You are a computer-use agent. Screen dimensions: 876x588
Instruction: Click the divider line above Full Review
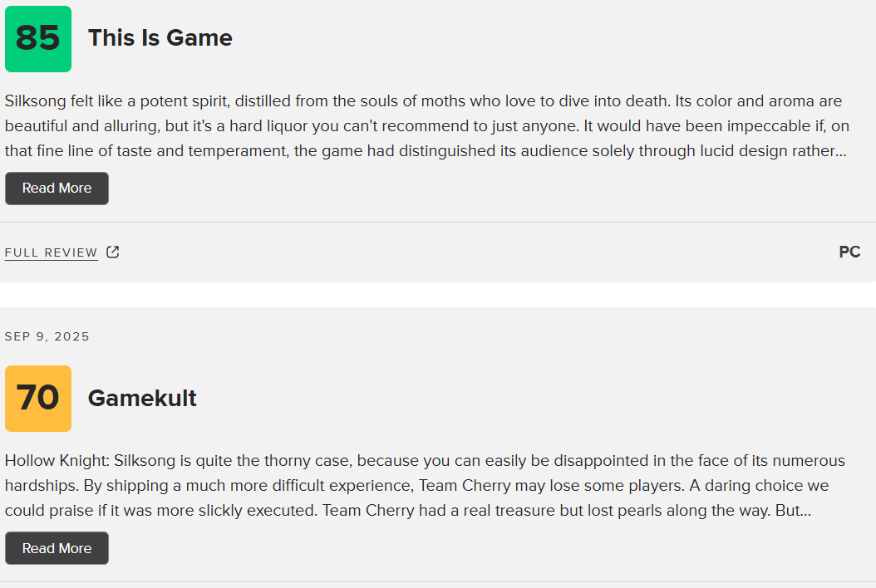438,223
